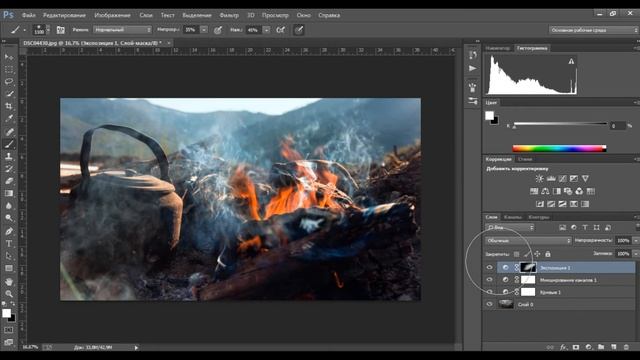
Task: Open the layer blend mode dropdown Обычные
Action: [528, 241]
